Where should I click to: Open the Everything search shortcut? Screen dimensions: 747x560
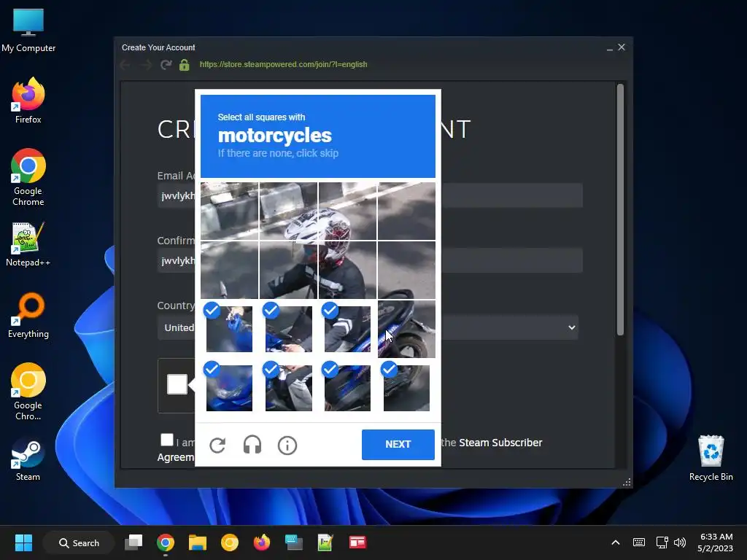[28, 315]
